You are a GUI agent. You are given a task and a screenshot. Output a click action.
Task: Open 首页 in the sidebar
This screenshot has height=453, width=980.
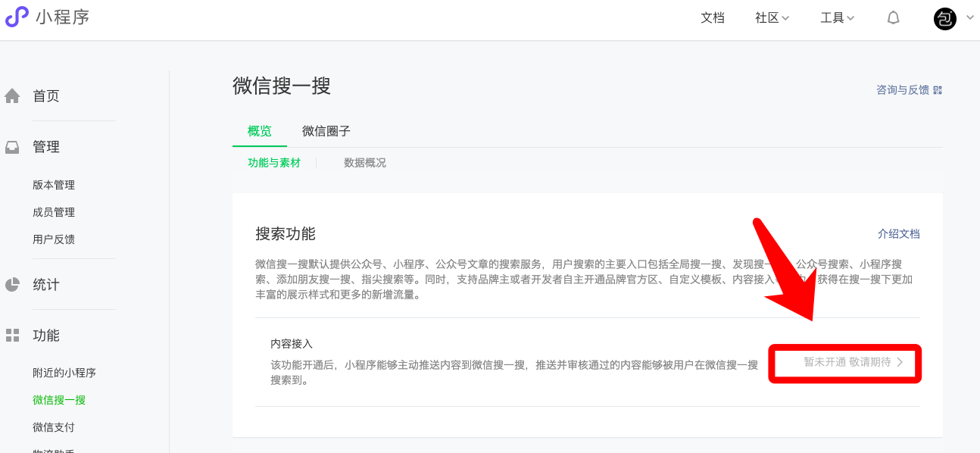coord(46,96)
